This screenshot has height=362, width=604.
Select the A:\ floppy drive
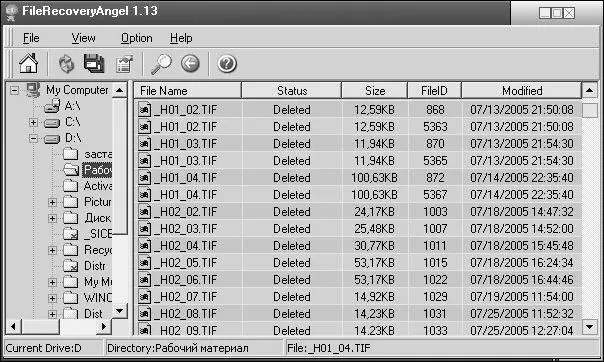coord(62,106)
